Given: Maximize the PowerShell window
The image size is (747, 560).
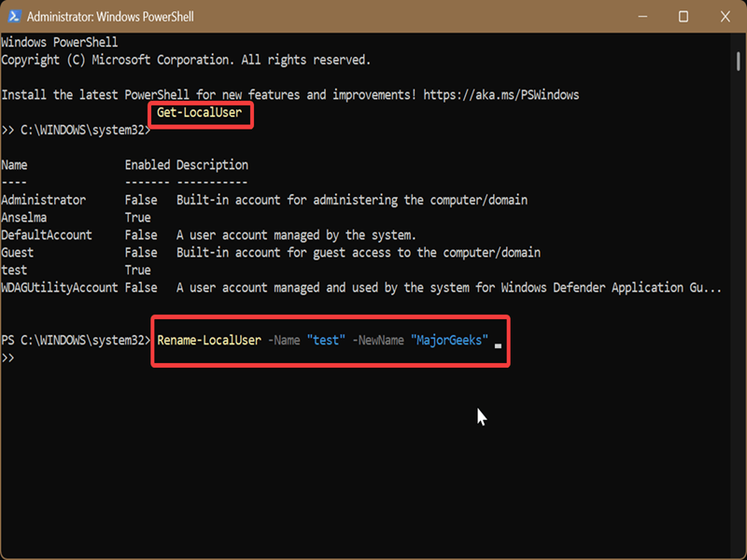Looking at the screenshot, I should point(684,17).
